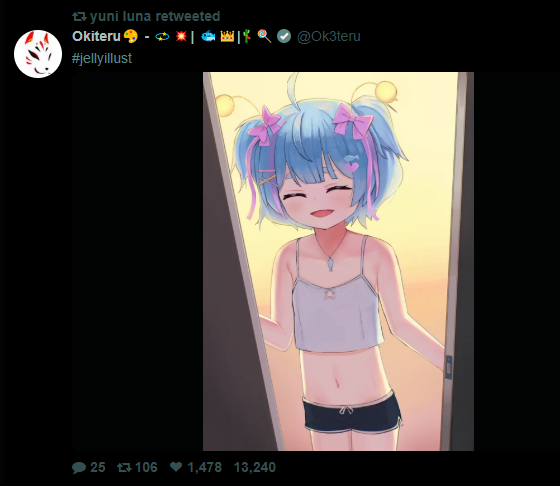Open the @Ok3teru handle link
Viewport: 560px width, 486px height.
point(329,36)
